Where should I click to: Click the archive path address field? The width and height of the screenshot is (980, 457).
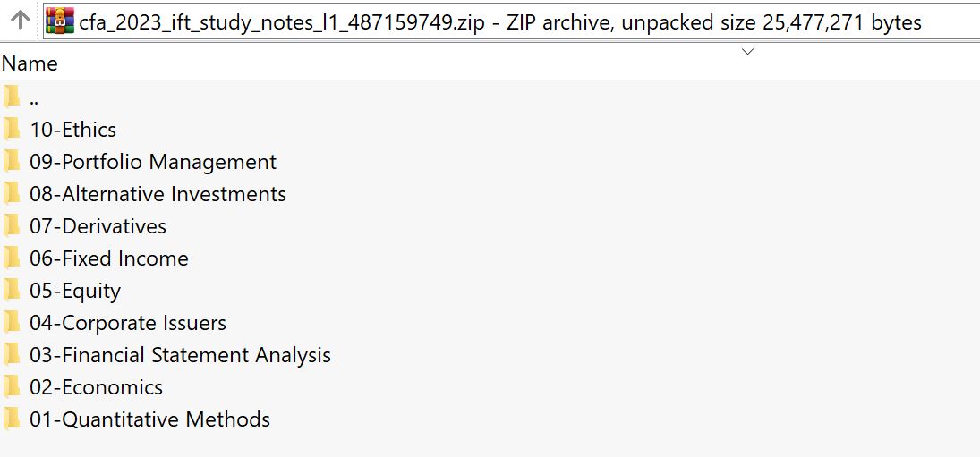tap(501, 21)
